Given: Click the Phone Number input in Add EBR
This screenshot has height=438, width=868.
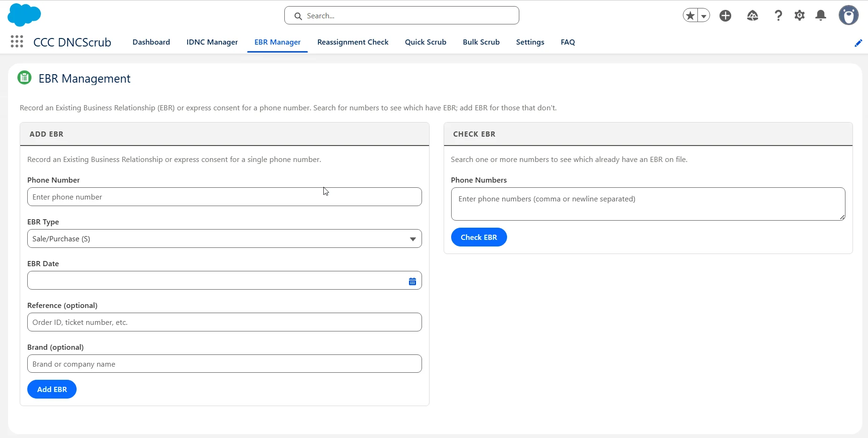Looking at the screenshot, I should (225, 197).
